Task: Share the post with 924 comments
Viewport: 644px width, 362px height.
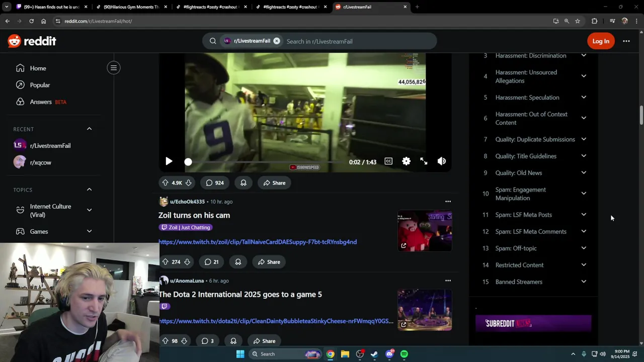Action: [x=274, y=183]
